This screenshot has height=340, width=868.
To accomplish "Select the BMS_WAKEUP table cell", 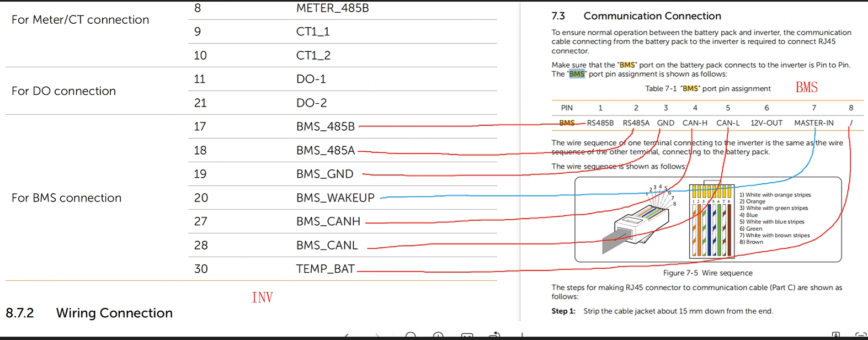I will 335,198.
